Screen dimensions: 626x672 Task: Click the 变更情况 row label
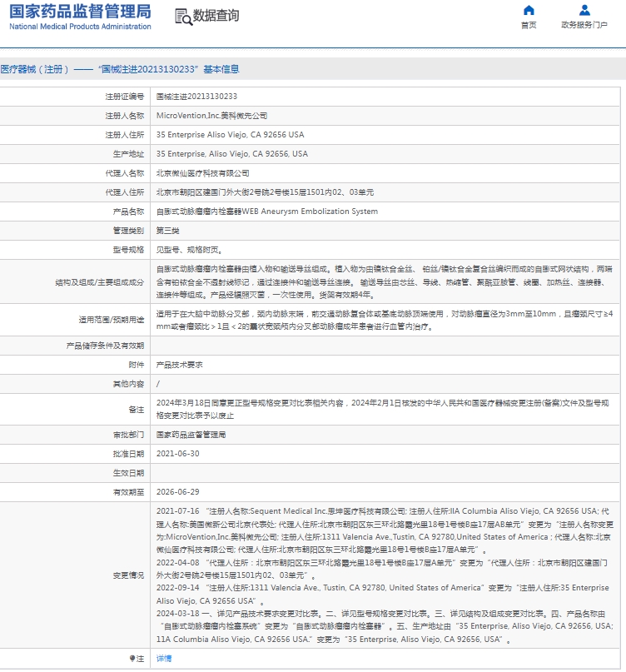tap(128, 575)
